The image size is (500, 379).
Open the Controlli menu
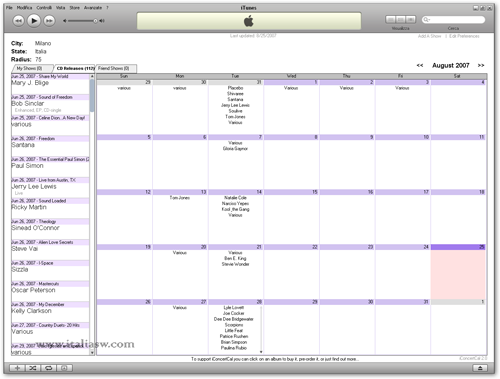click(x=44, y=7)
